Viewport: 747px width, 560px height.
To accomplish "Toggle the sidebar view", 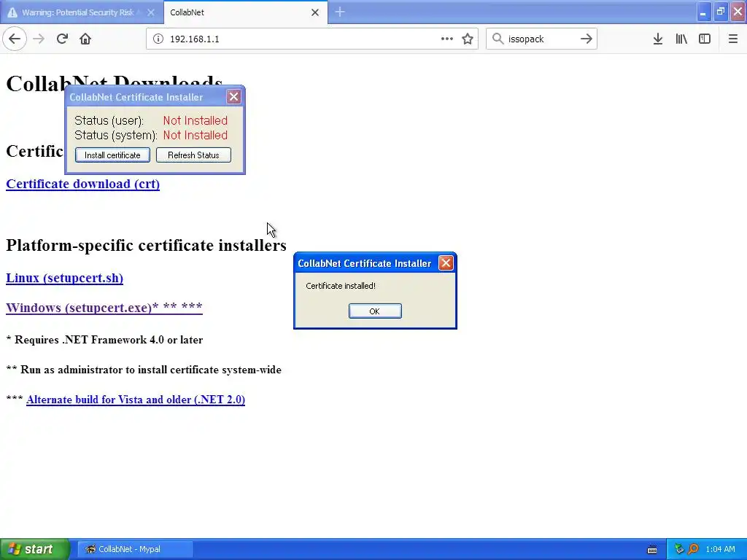I will point(705,39).
